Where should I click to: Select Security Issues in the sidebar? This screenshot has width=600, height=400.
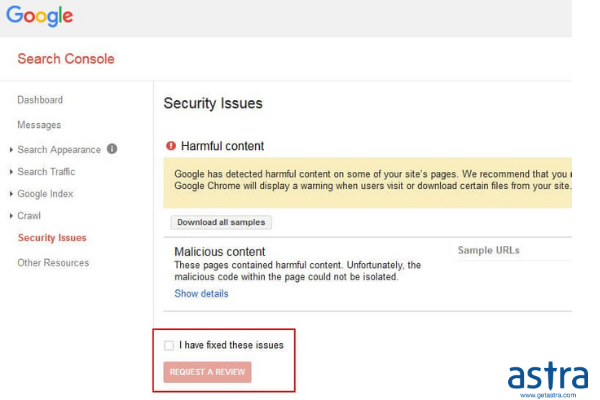pyautogui.click(x=52, y=238)
